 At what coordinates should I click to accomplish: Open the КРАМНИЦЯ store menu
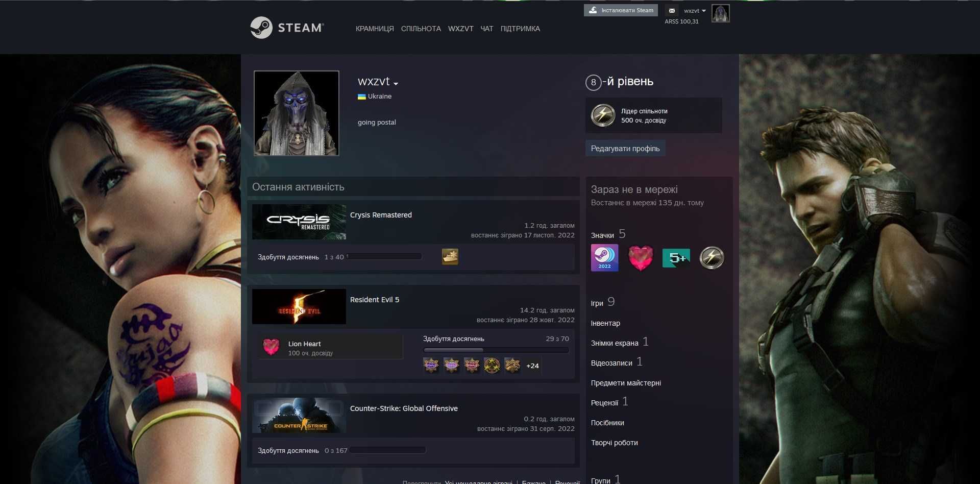click(375, 29)
